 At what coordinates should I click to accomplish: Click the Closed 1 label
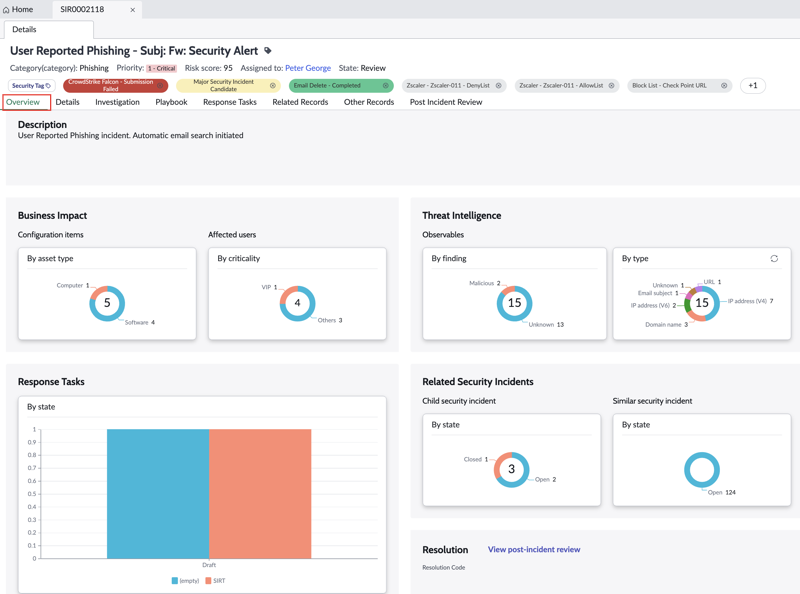point(476,459)
